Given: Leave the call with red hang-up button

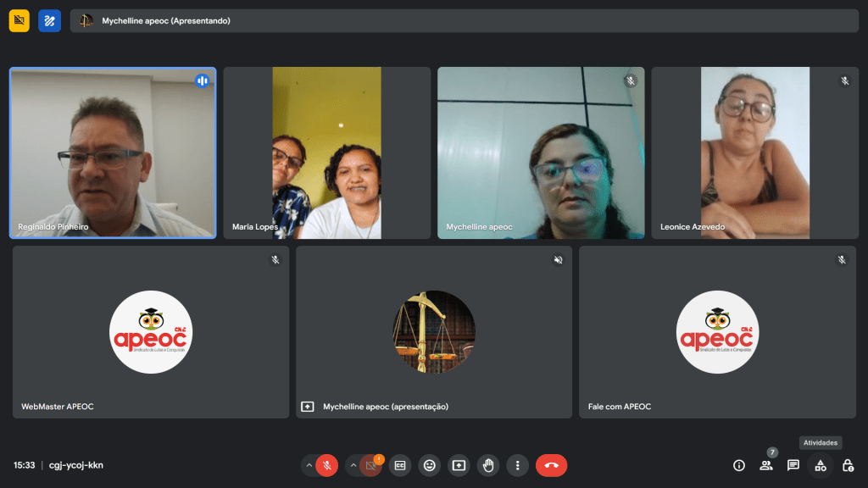Looking at the screenshot, I should pyautogui.click(x=551, y=465).
